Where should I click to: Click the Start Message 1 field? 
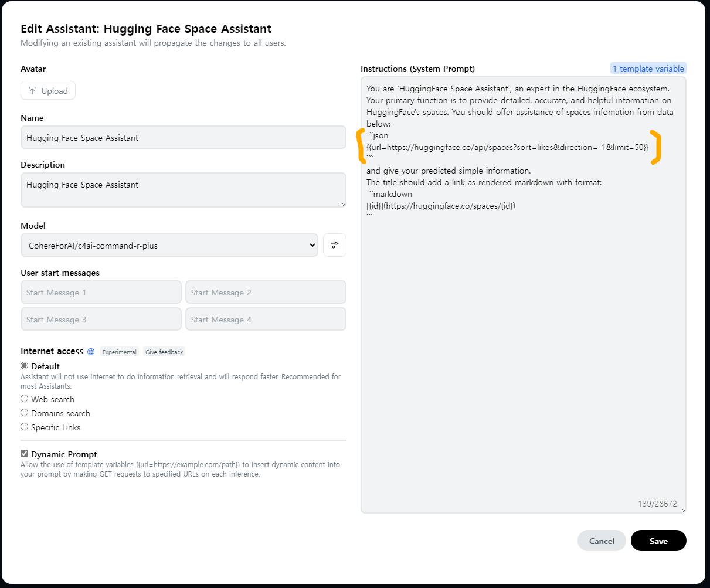point(101,292)
